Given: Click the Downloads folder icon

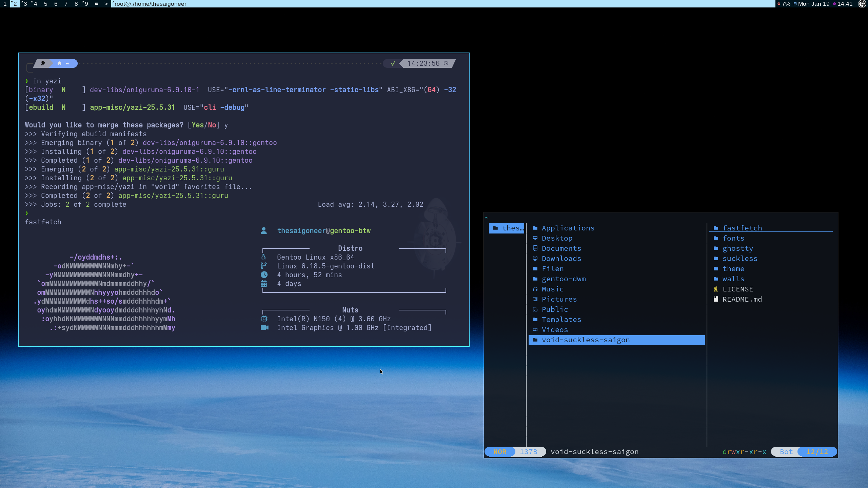Looking at the screenshot, I should point(535,259).
